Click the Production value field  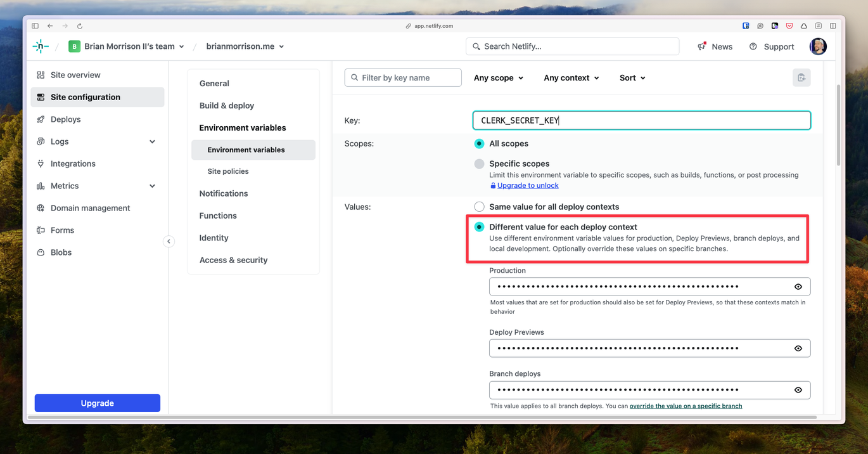pyautogui.click(x=649, y=287)
